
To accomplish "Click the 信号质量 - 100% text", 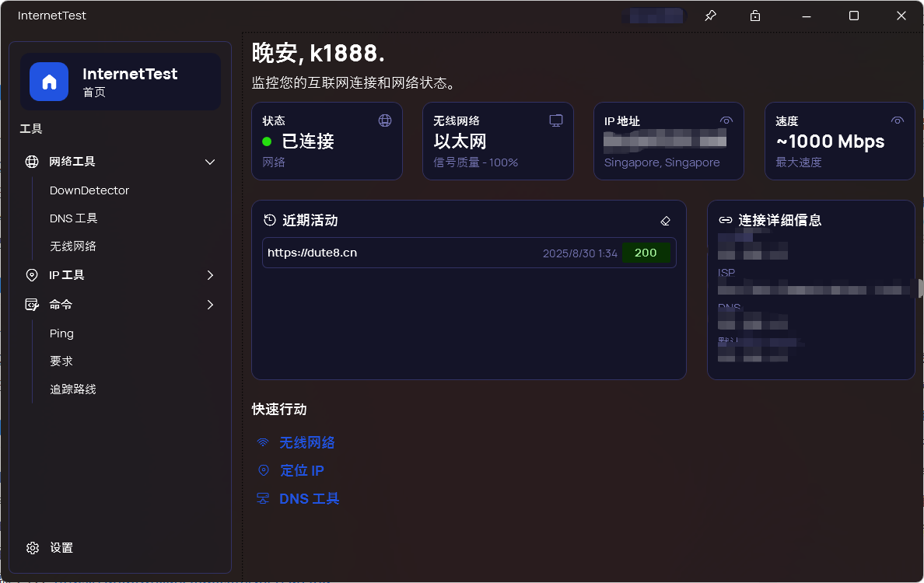I will coord(475,162).
